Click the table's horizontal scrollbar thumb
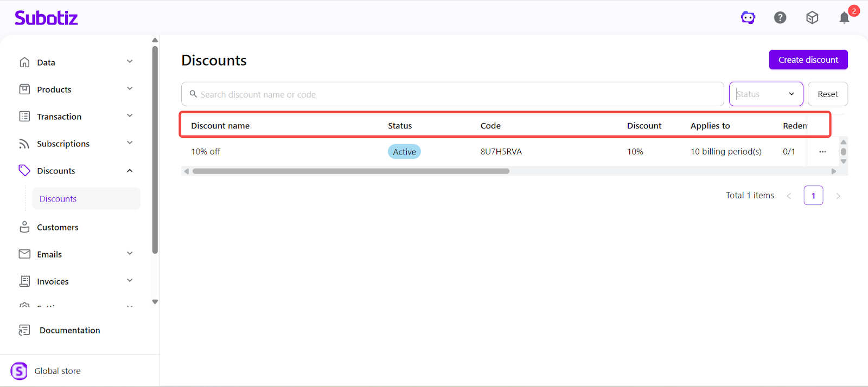The width and height of the screenshot is (868, 387). coord(350,171)
